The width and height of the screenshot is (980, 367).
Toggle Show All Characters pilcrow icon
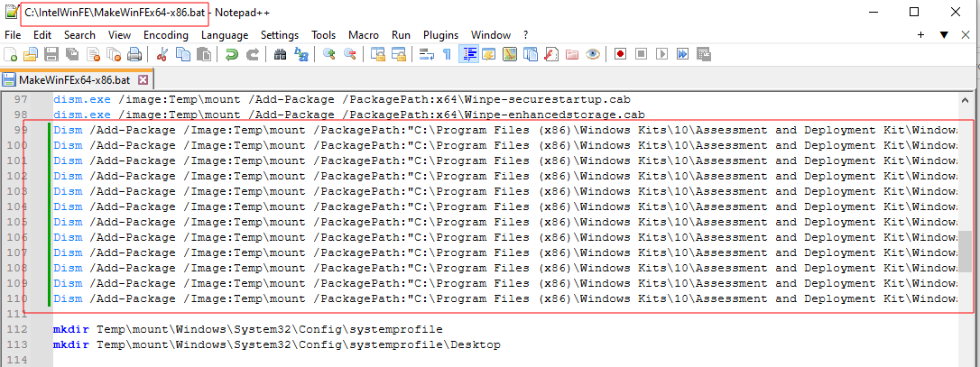coord(447,55)
